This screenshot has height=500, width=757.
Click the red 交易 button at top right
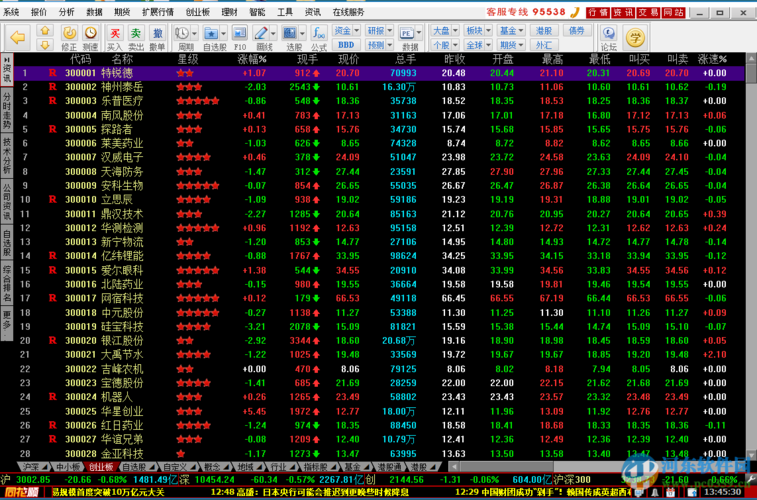(648, 13)
